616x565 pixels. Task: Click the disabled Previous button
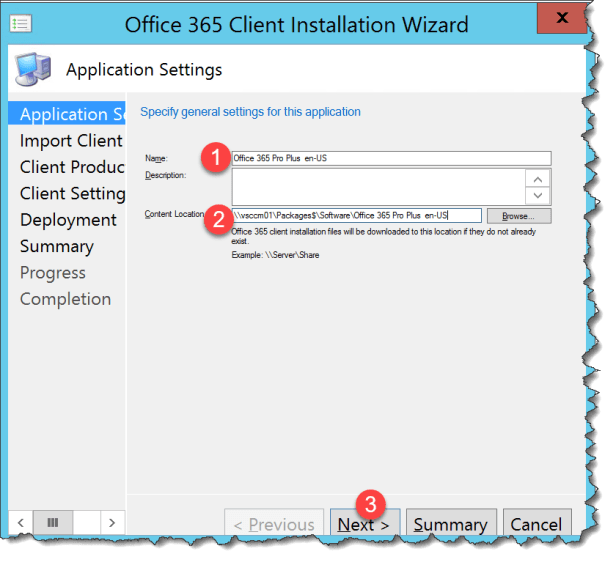click(274, 524)
